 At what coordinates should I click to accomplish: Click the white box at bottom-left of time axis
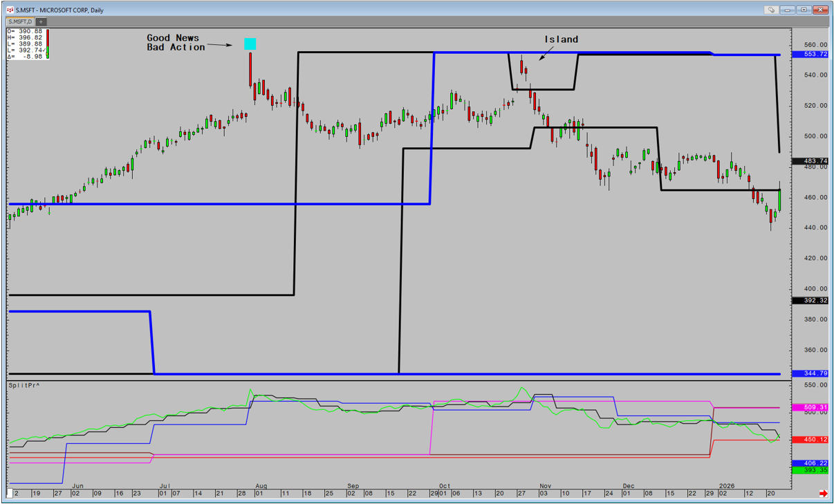tap(10, 494)
